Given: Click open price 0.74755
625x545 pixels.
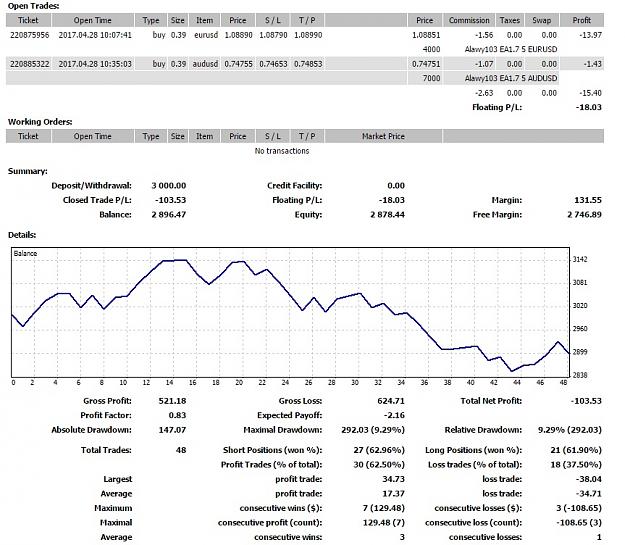Looking at the screenshot, I should click(x=238, y=64).
